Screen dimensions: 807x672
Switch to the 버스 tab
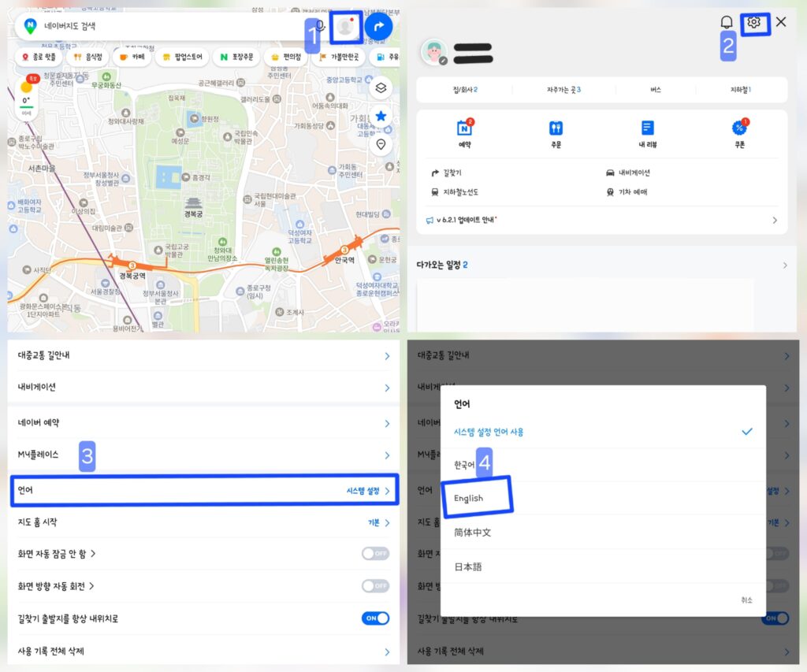654,91
